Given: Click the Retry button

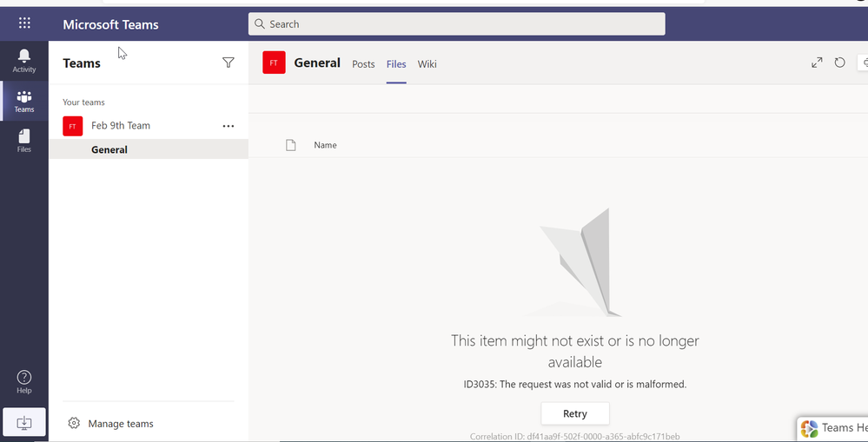Looking at the screenshot, I should pos(574,413).
